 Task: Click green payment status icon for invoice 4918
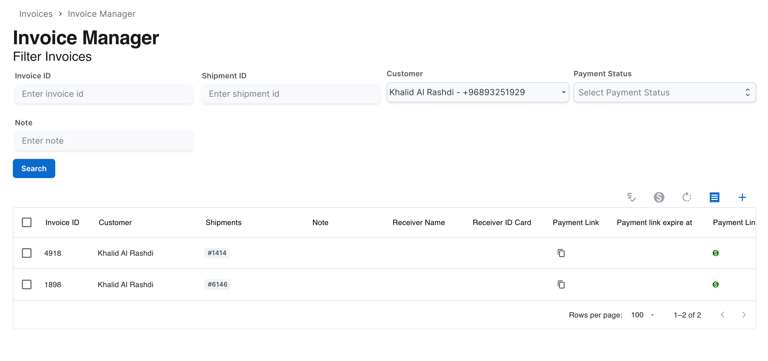click(716, 253)
